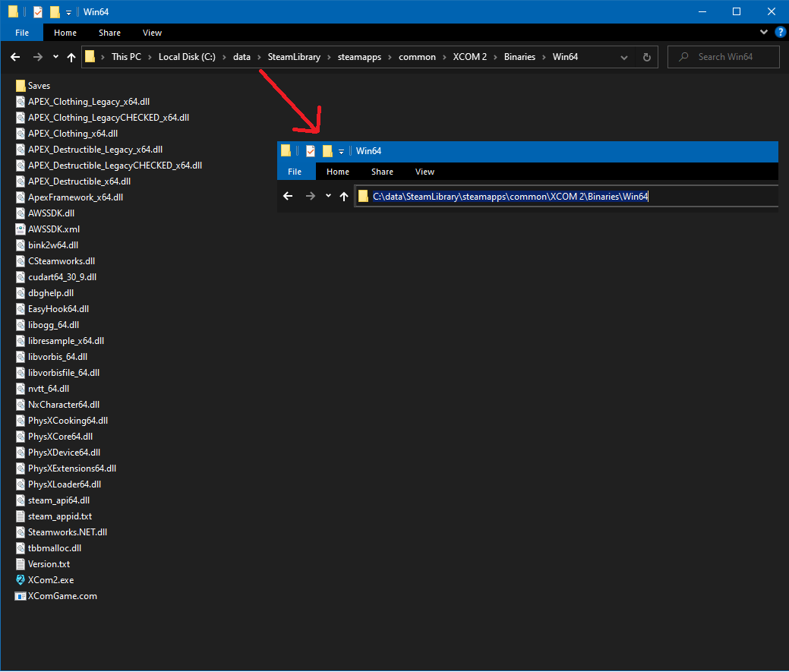Click the PhysXCore64.dll file icon

(x=21, y=437)
